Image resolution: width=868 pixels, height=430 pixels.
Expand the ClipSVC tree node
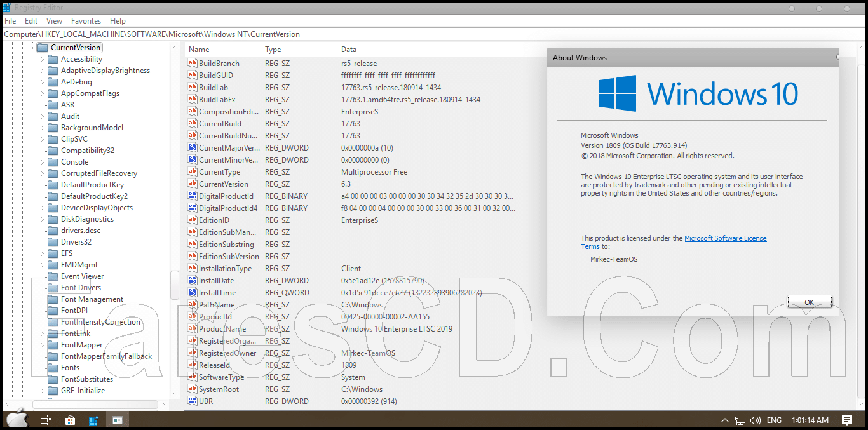click(43, 139)
